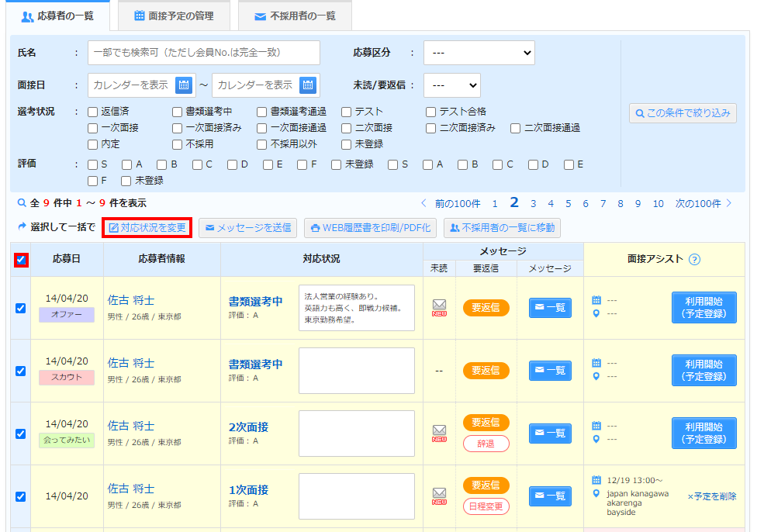
Task: Click location pin icon in 会ってみたい row
Action: click(596, 439)
